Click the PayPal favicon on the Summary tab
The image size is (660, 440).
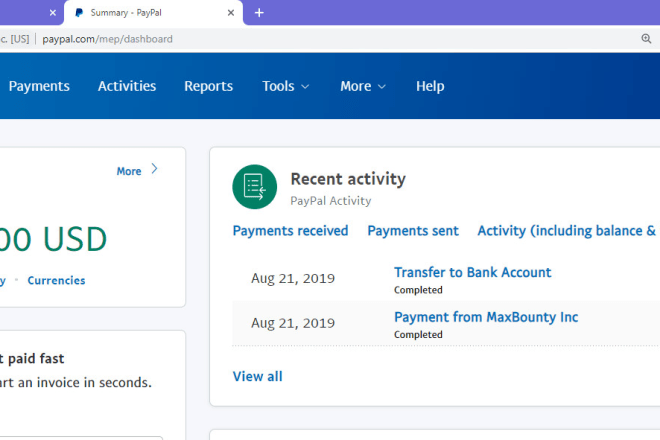coord(79,13)
